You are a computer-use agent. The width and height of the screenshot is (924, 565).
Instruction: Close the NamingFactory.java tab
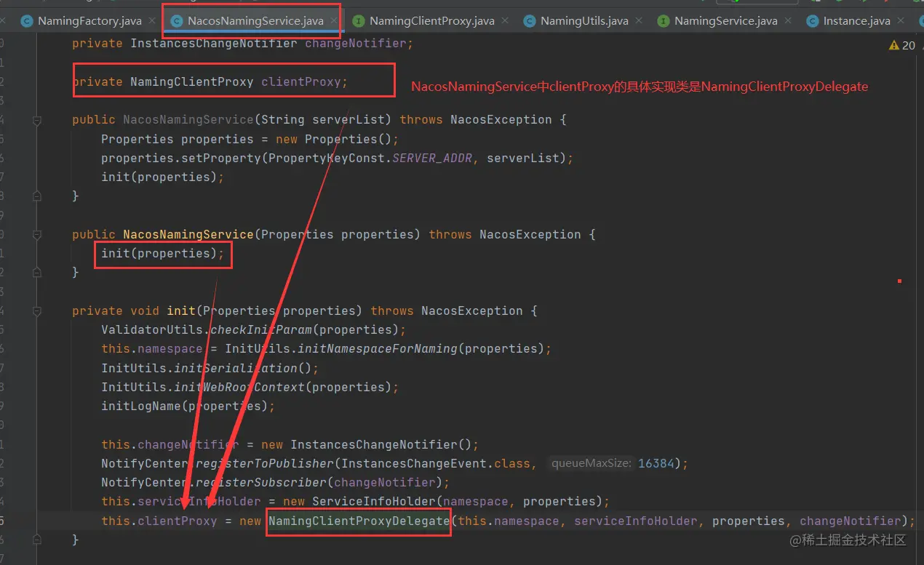(151, 21)
